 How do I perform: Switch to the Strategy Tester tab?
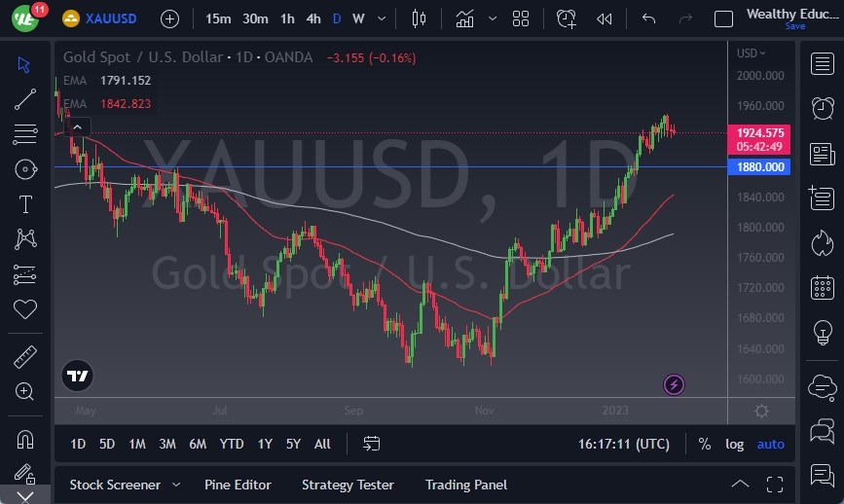pyautogui.click(x=348, y=485)
